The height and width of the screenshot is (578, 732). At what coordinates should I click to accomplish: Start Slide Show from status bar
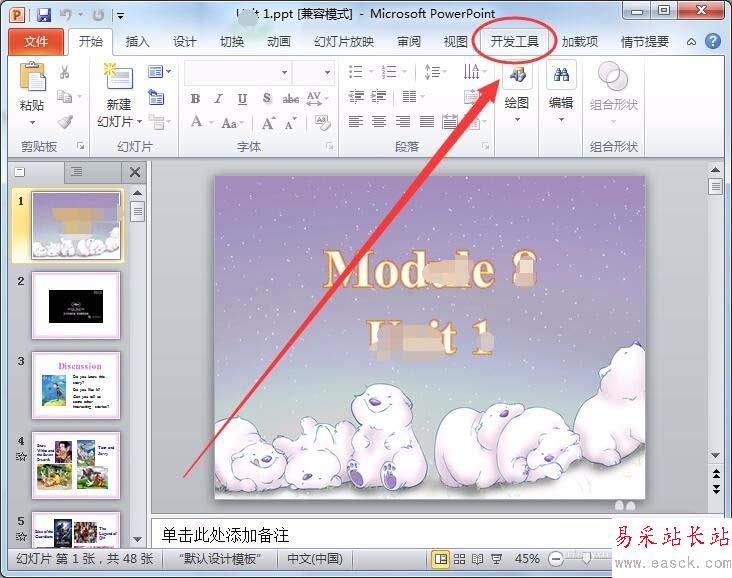pos(496,559)
